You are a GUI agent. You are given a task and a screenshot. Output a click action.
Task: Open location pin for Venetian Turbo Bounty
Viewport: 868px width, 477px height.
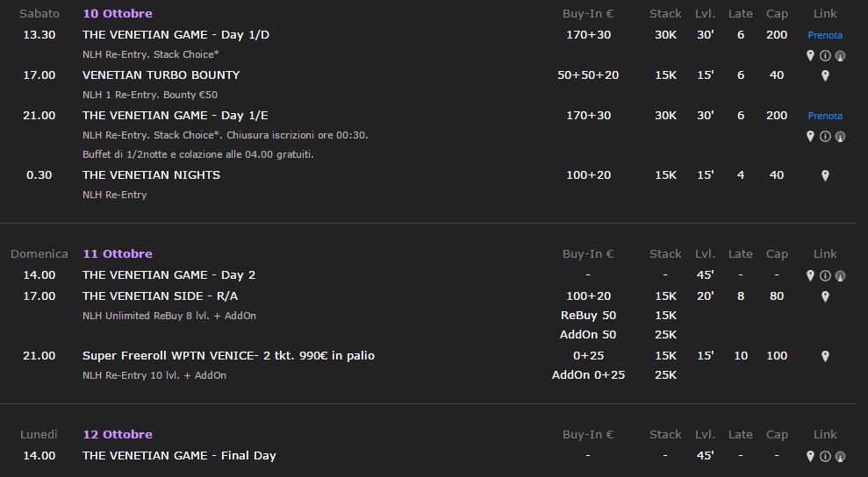(825, 75)
